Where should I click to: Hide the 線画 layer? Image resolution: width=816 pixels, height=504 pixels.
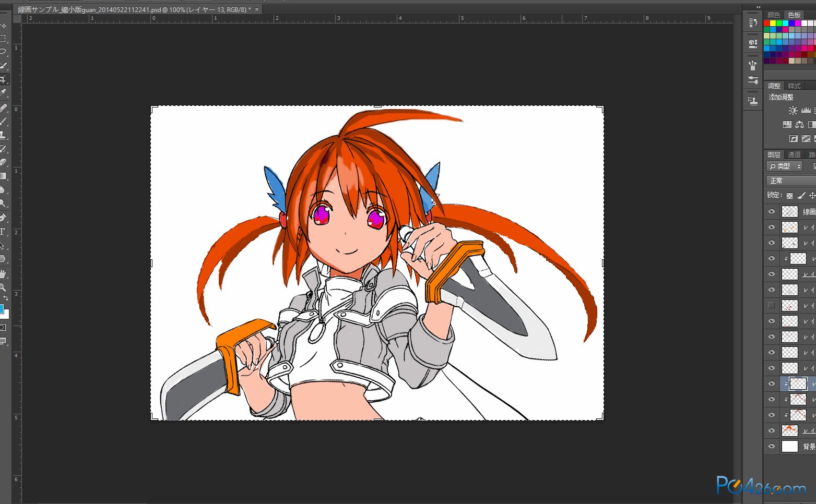772,211
